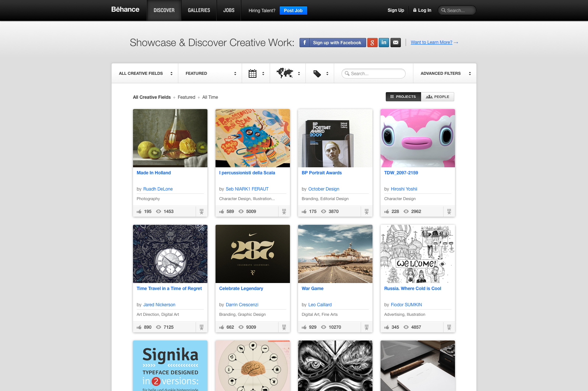Add Made In Holland to collection
Image resolution: width=588 pixels, height=391 pixels.
point(202,212)
